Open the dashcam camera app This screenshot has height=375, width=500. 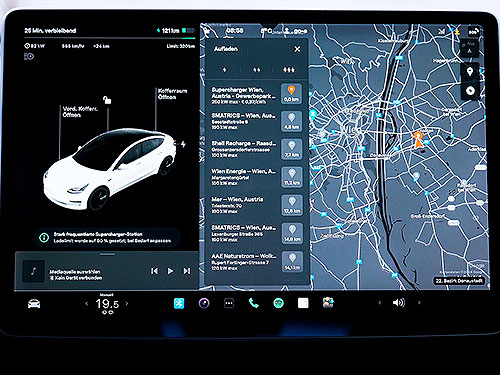coord(204,303)
